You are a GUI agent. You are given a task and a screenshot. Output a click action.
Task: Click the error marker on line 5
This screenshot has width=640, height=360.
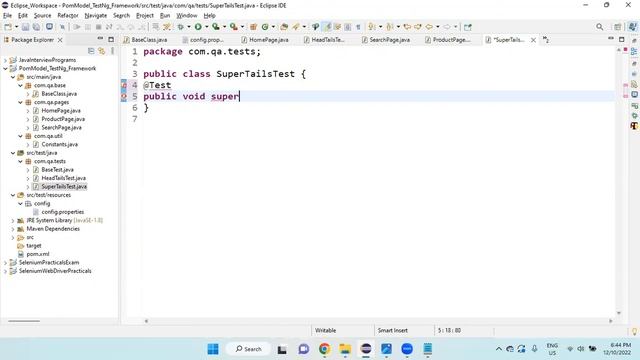pyautogui.click(x=124, y=96)
